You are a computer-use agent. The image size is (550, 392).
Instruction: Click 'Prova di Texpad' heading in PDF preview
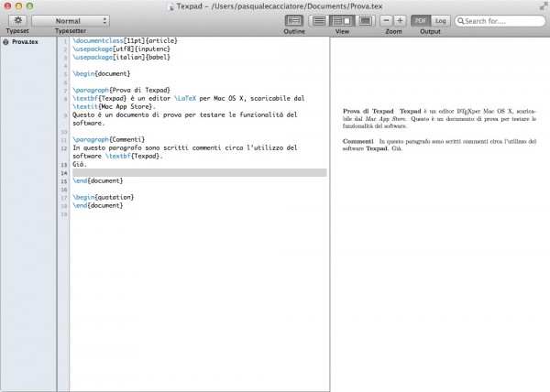pyautogui.click(x=368, y=111)
